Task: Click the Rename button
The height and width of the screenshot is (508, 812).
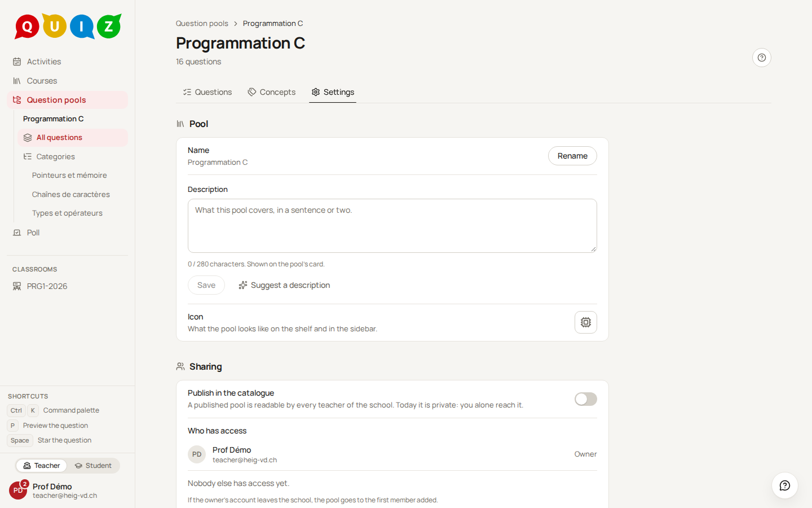Action: tap(572, 156)
